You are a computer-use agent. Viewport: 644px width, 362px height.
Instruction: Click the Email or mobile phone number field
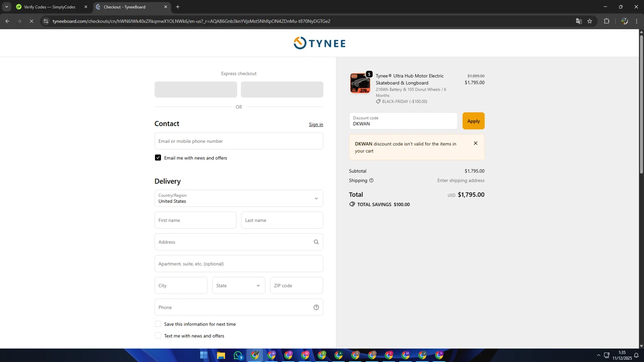[239, 141]
